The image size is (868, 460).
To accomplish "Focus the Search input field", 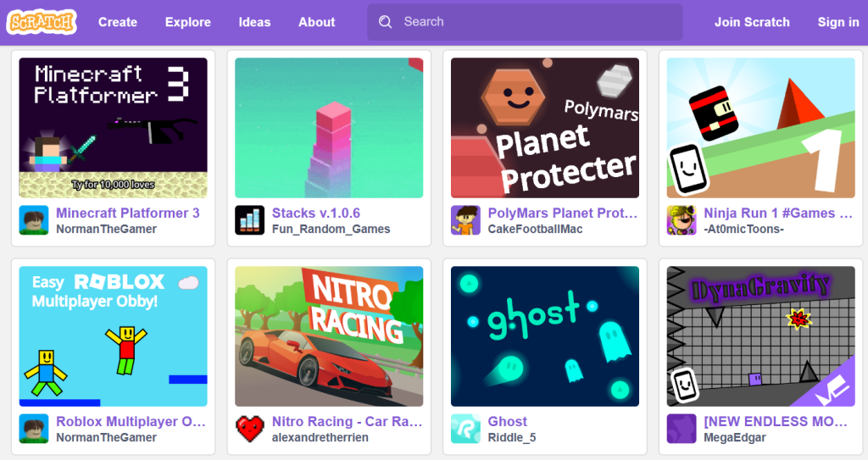I will pyautogui.click(x=525, y=22).
